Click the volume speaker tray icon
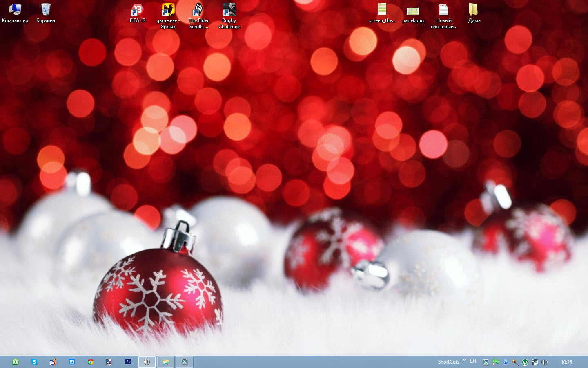This screenshot has height=368, width=588. tap(544, 362)
